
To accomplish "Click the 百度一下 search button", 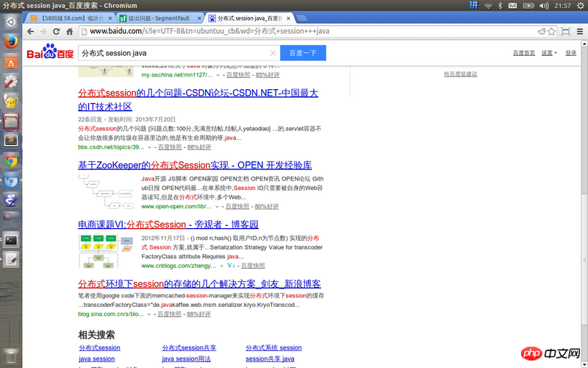I will 303,53.
